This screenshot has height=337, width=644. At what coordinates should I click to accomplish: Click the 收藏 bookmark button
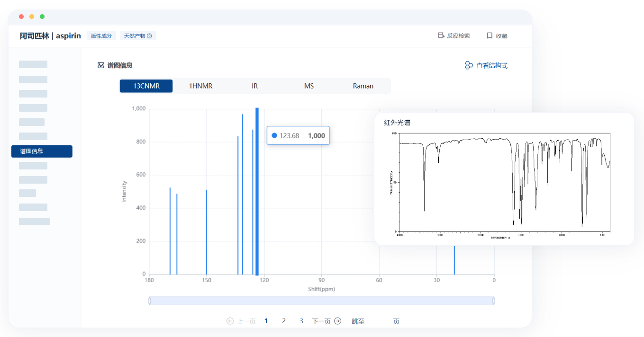[x=497, y=35]
